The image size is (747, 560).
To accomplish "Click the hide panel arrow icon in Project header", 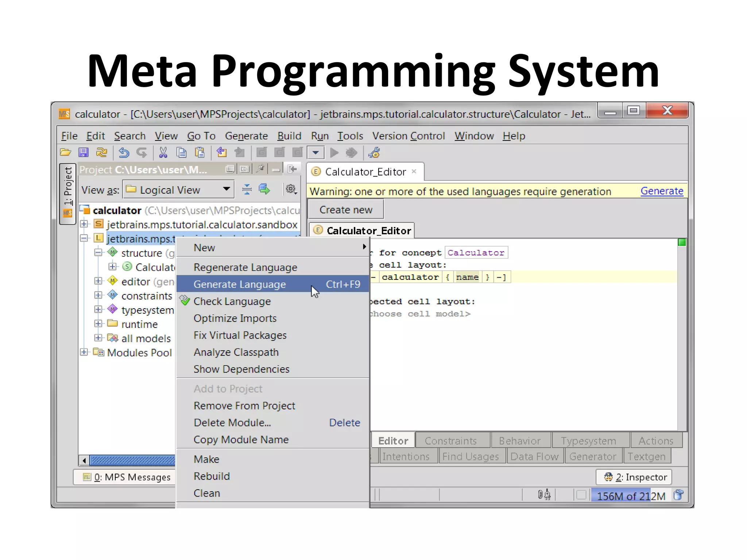I will pos(292,169).
